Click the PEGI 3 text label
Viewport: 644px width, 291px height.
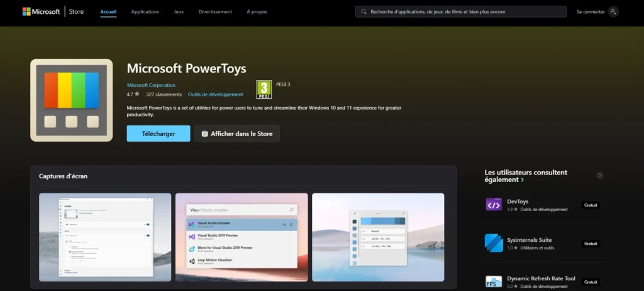click(x=283, y=84)
